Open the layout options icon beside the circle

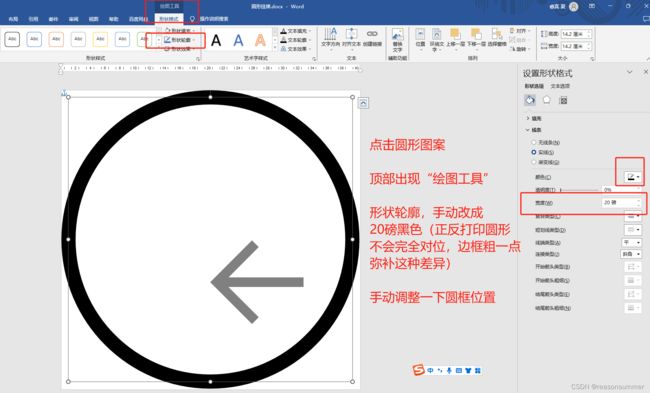363,103
